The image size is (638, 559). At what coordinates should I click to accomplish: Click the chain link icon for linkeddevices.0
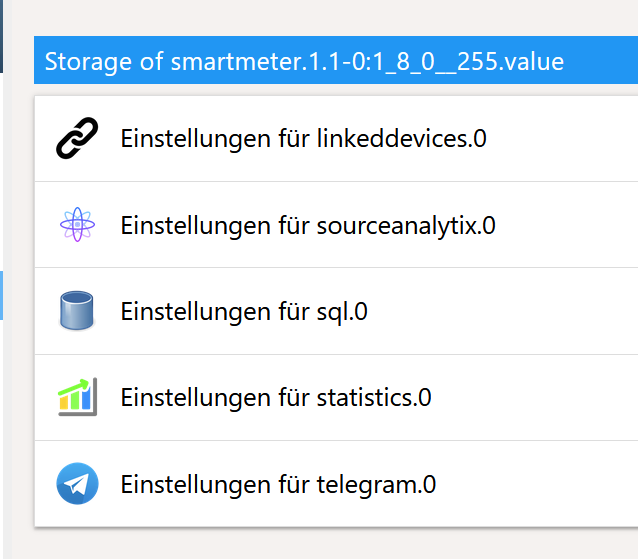point(77,139)
